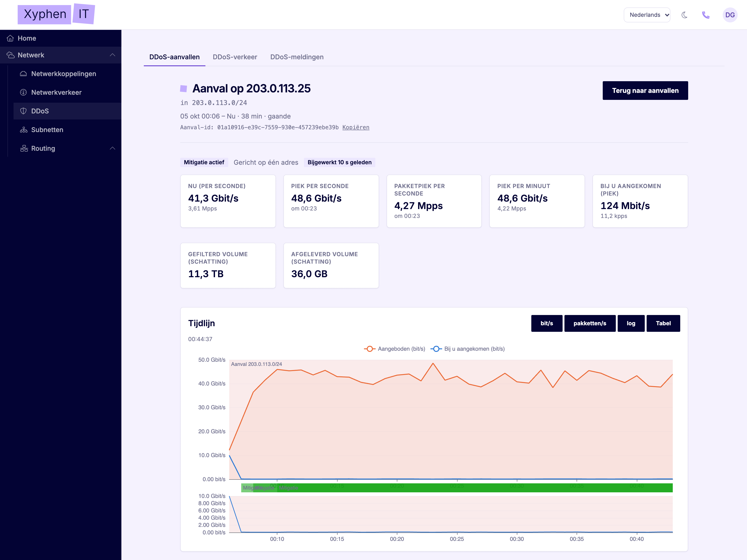The width and height of the screenshot is (747, 560).
Task: Click the 11,3 TB filtered volume
Action: (x=206, y=274)
